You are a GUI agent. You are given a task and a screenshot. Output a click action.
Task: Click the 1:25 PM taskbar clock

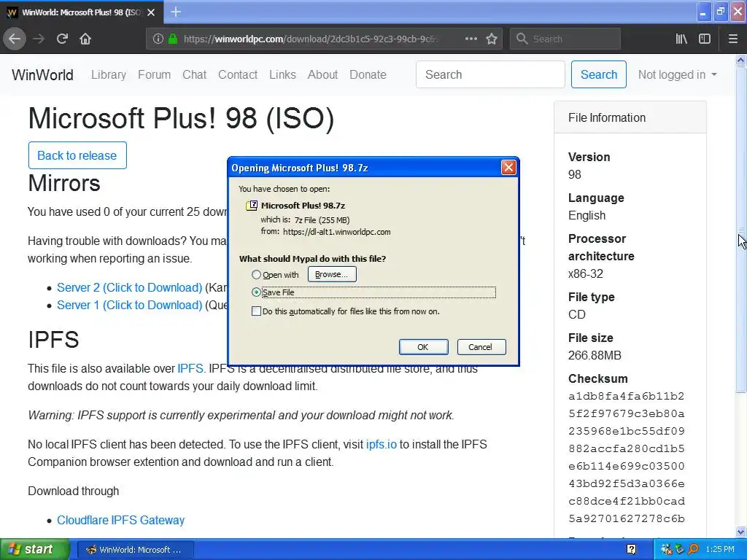pos(720,549)
